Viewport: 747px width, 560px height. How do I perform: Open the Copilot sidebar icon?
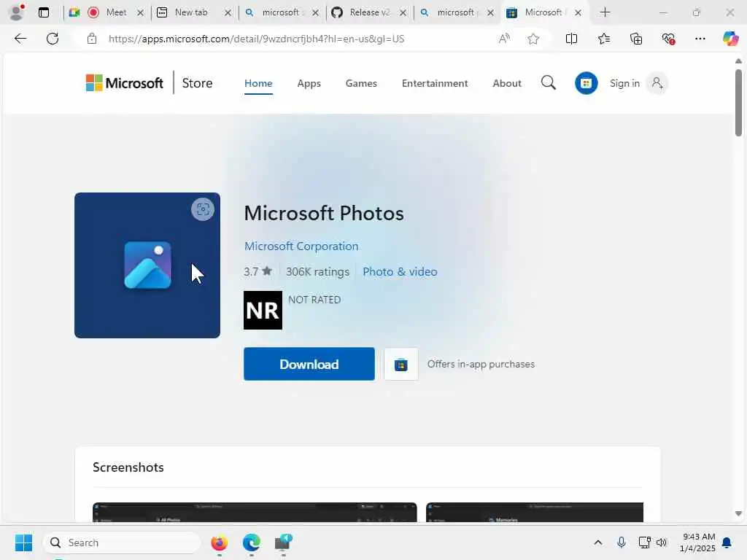tap(730, 39)
